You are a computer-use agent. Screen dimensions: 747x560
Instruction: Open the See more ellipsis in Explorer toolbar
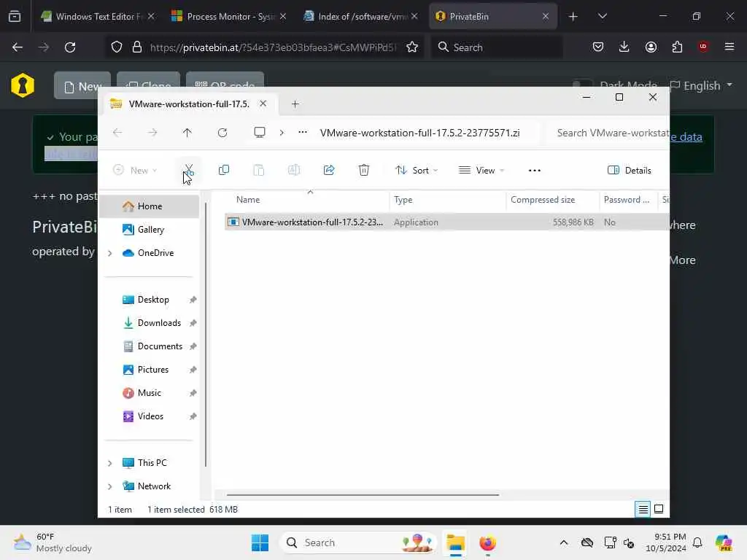[x=535, y=171]
